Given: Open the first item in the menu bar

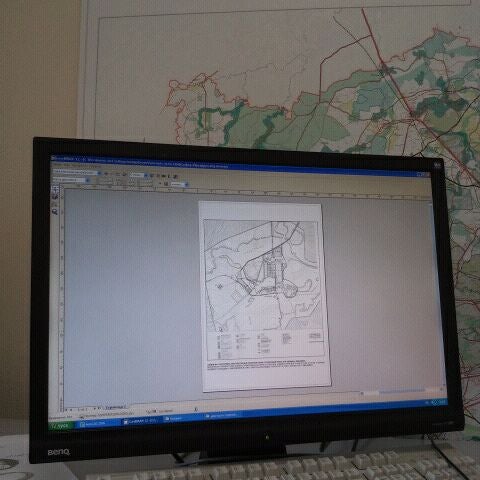Looking at the screenshot, I should coord(56,166).
